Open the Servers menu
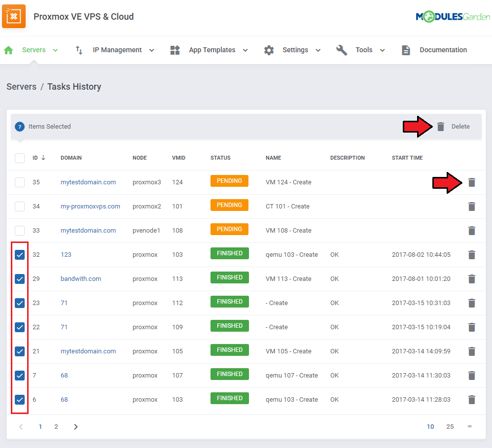 pyautogui.click(x=34, y=50)
